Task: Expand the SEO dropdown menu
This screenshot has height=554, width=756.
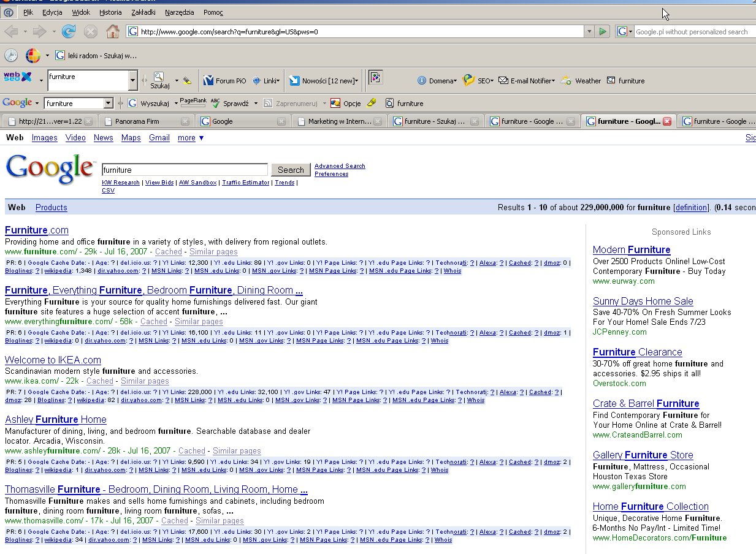Action: pos(478,80)
